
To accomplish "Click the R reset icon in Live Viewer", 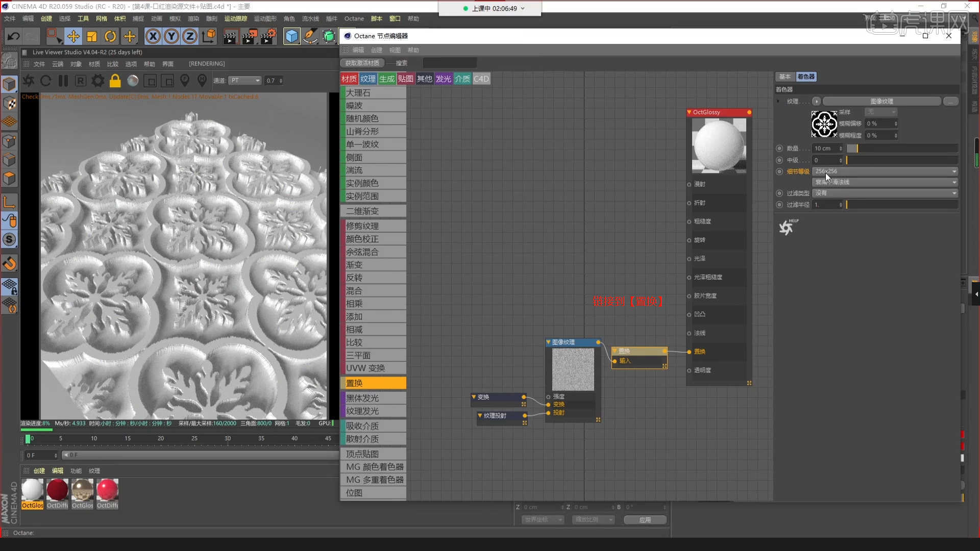I will pyautogui.click(x=80, y=81).
